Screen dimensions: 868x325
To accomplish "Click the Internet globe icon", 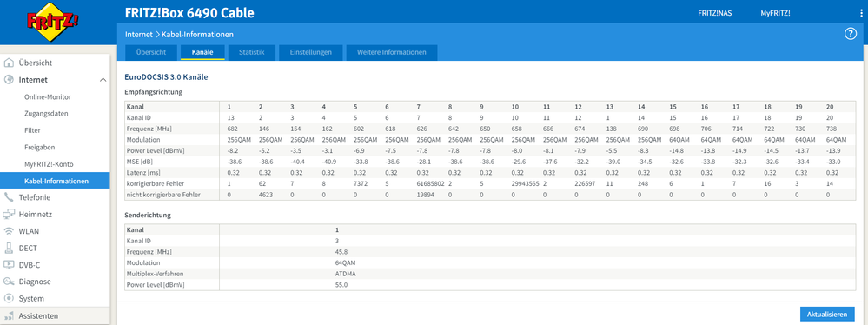I will [x=9, y=80].
